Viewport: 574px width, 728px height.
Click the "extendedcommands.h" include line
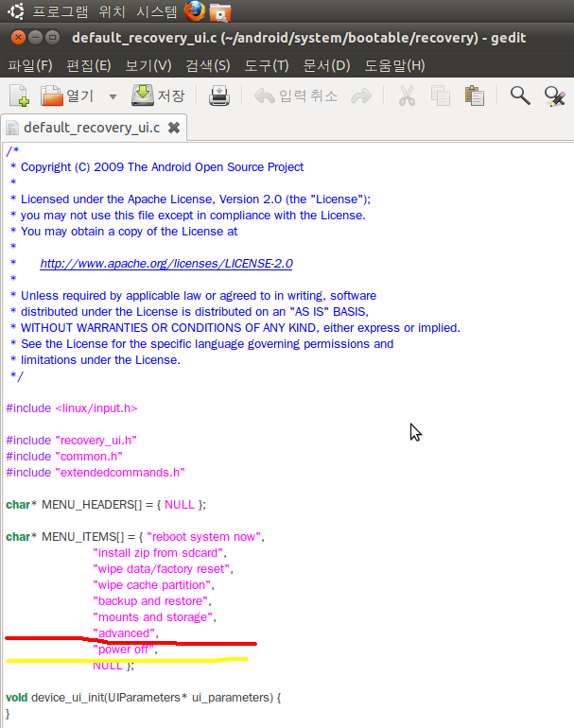click(x=96, y=473)
